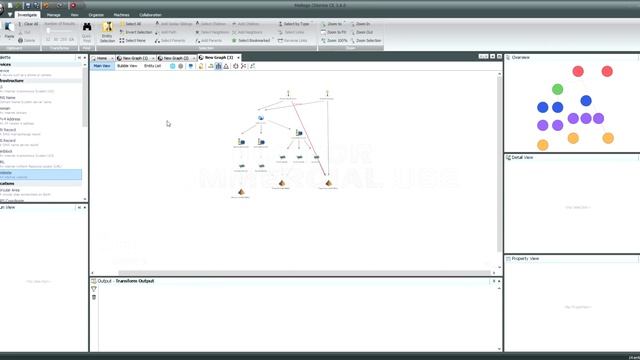Click the lock icon in graph toolbar
Screen dimensions: 640x360
201,66
